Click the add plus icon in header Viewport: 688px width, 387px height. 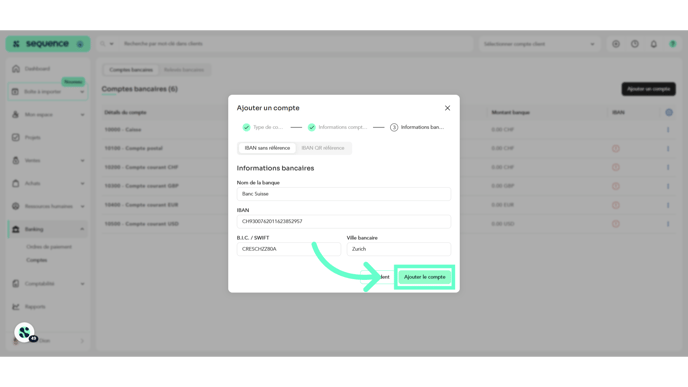pyautogui.click(x=616, y=44)
